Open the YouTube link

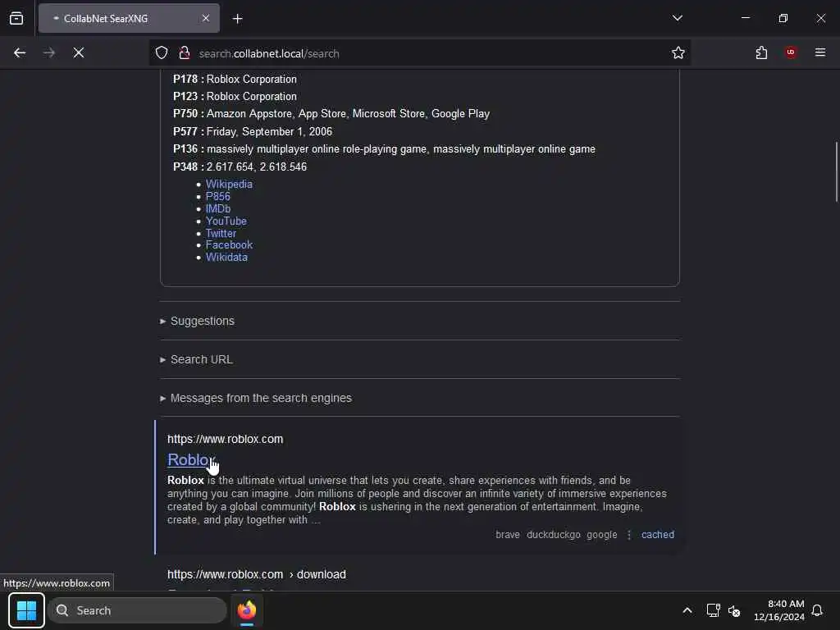point(226,221)
